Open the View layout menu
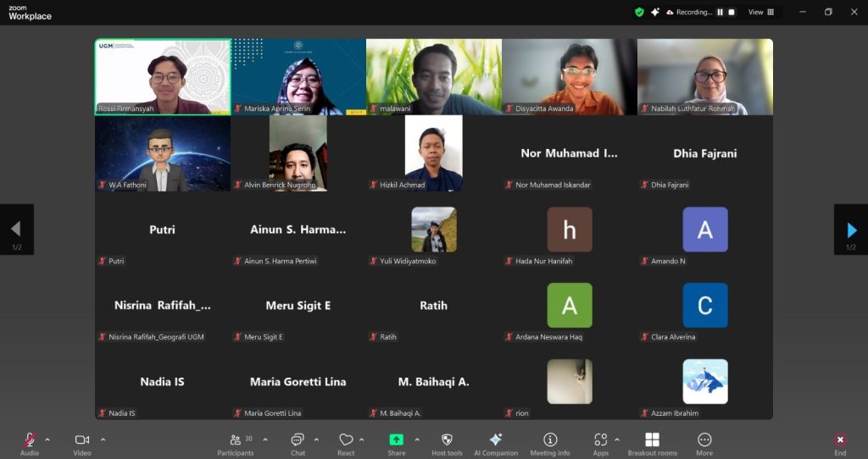The height and width of the screenshot is (459, 868). pos(760,13)
